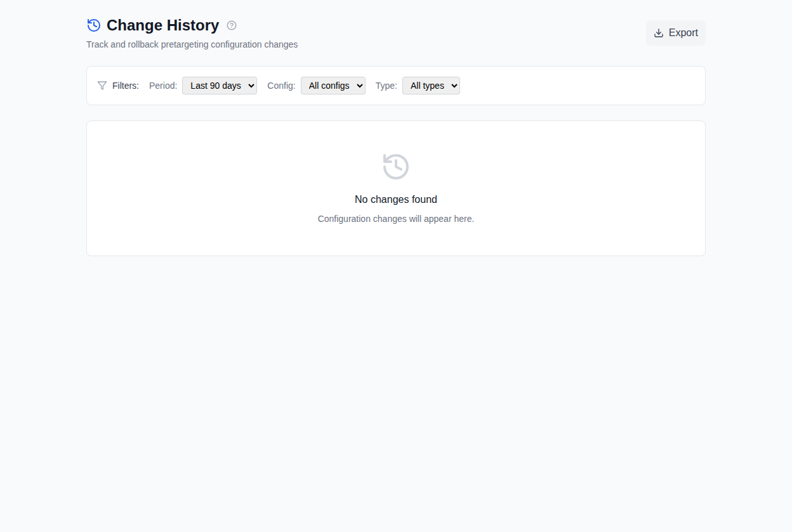Click the Filters label in the filter bar

(125, 85)
